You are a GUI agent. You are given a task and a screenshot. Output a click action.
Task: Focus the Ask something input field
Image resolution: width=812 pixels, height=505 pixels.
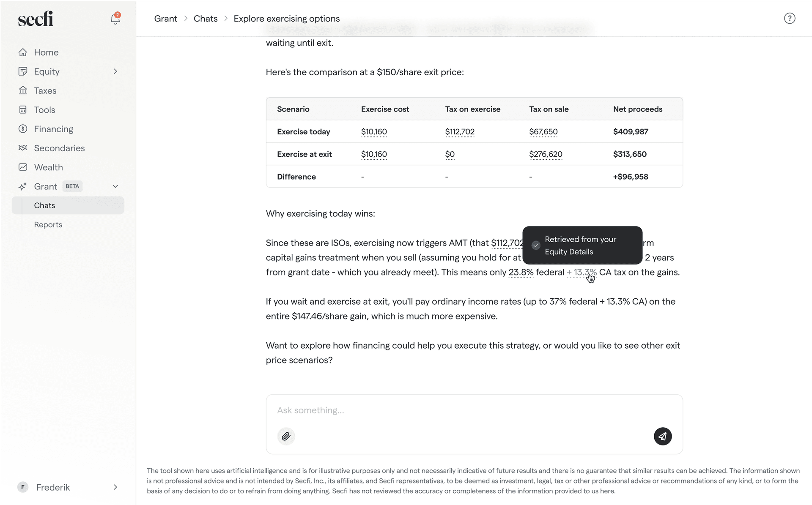(465, 410)
